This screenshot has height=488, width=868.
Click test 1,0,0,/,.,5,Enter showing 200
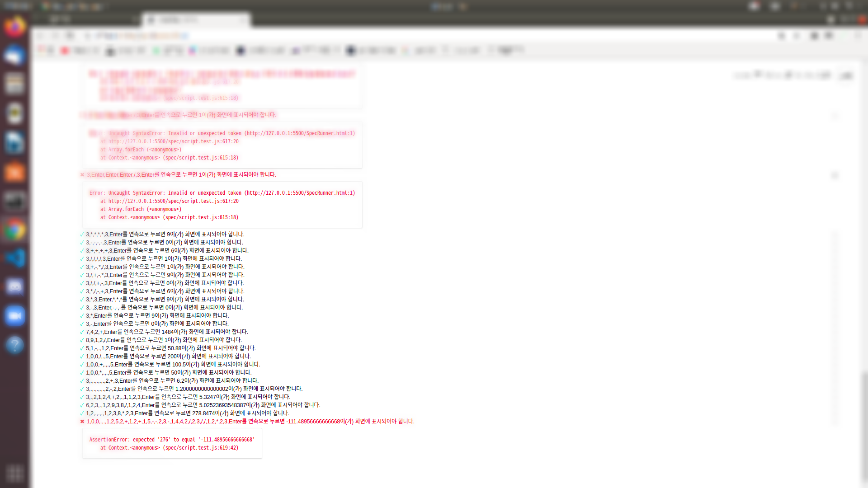point(168,357)
